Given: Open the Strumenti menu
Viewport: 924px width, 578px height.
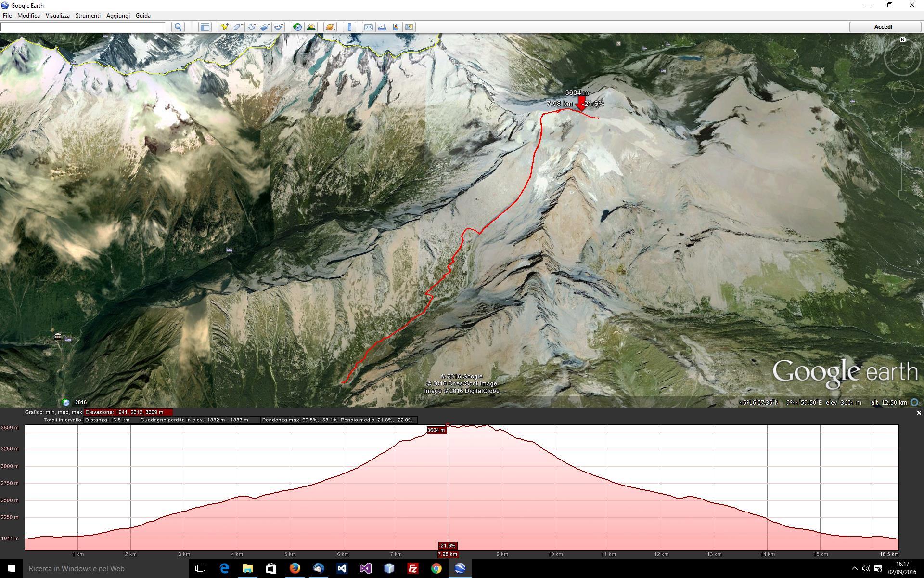Looking at the screenshot, I should coord(88,15).
